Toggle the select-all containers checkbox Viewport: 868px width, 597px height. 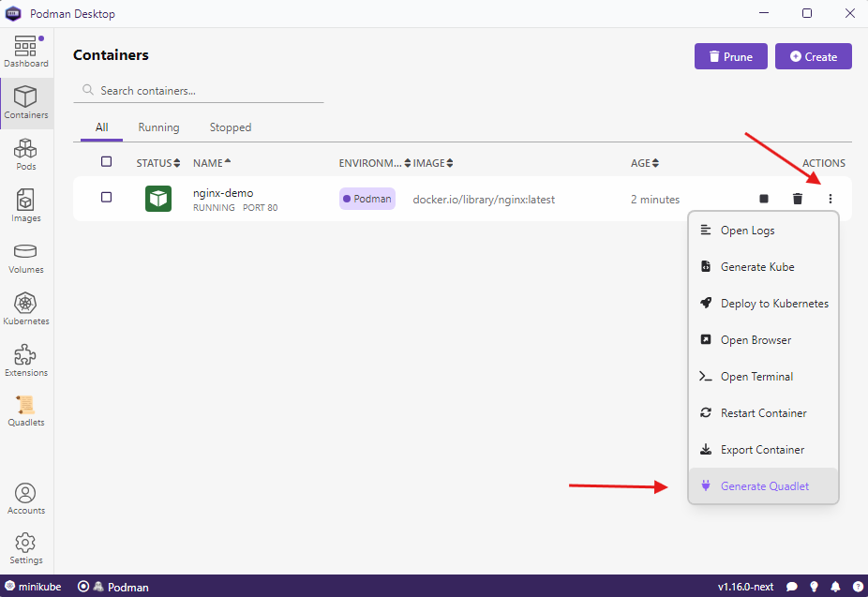point(106,162)
